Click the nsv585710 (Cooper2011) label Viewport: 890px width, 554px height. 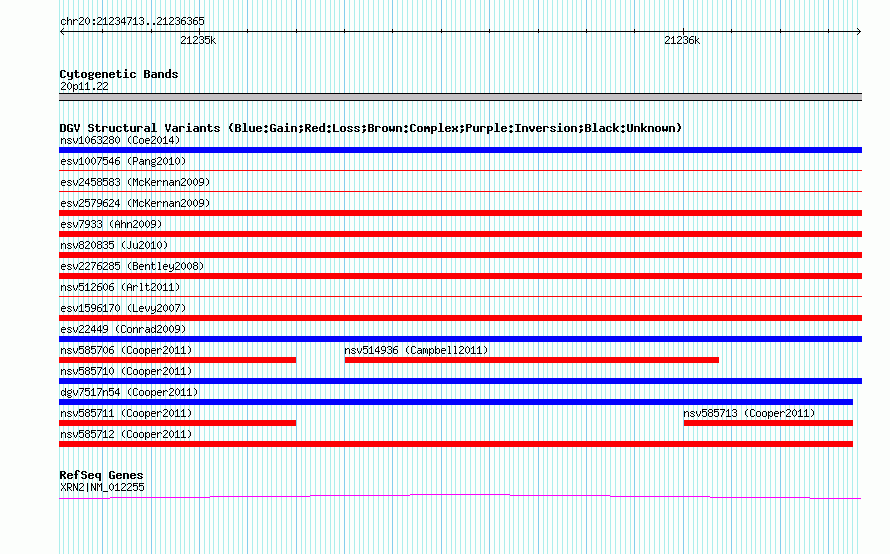click(126, 371)
